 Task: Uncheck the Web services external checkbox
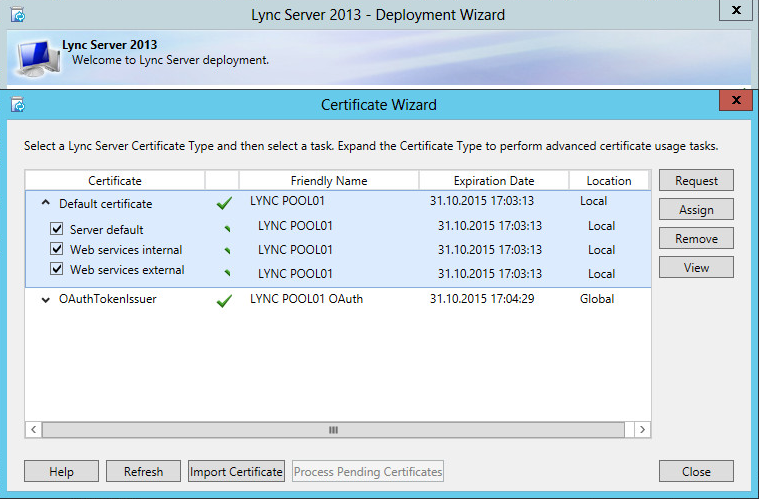[x=57, y=269]
